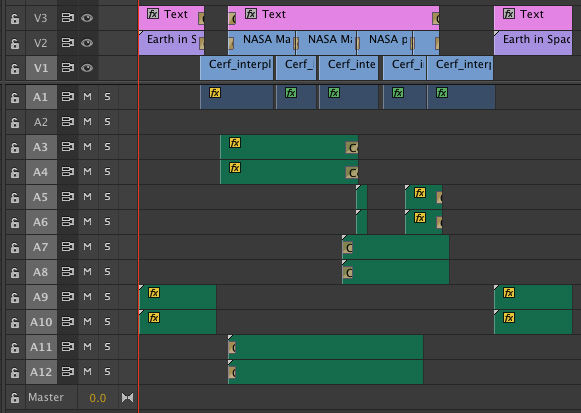Click fx badge on first A1 clip
The image size is (581, 413).
click(215, 93)
